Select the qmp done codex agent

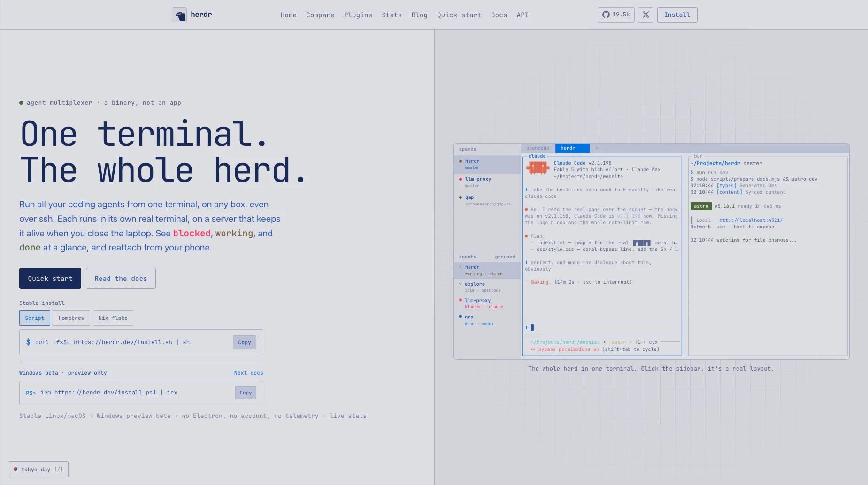[487, 320]
